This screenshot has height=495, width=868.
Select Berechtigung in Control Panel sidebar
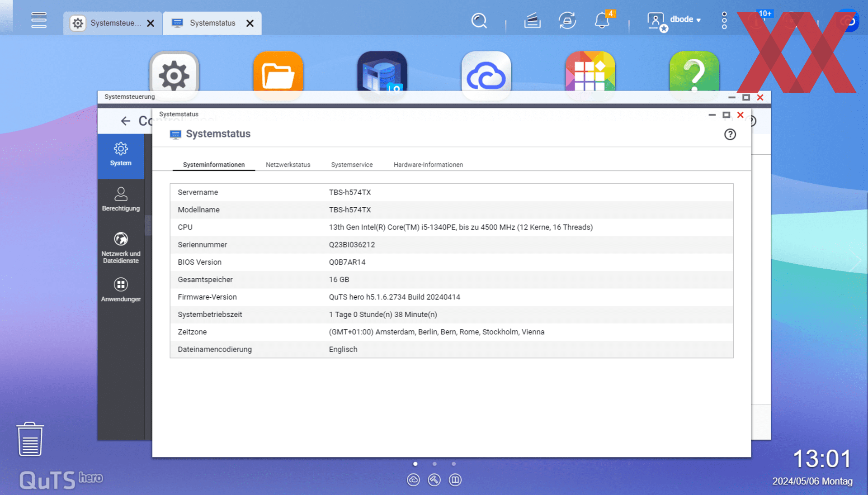[x=121, y=200]
